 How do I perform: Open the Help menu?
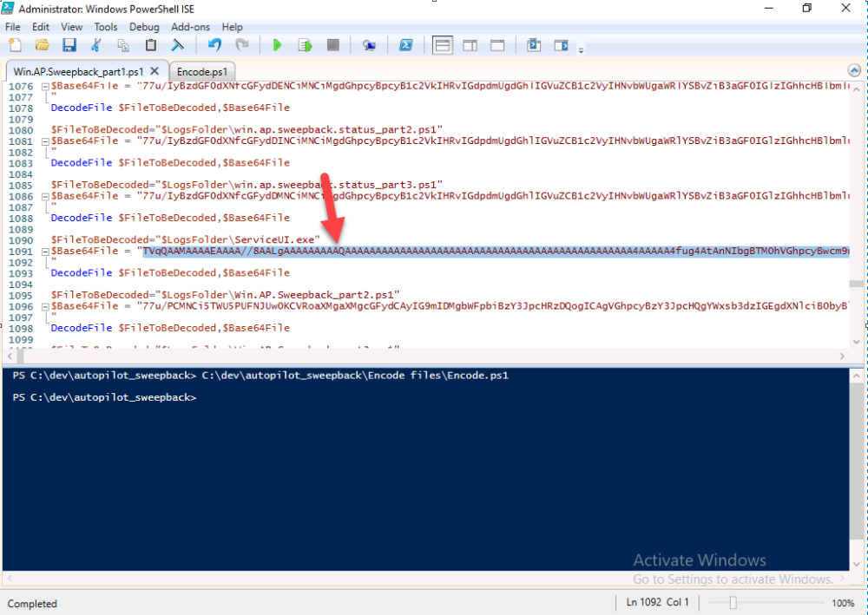click(x=232, y=27)
